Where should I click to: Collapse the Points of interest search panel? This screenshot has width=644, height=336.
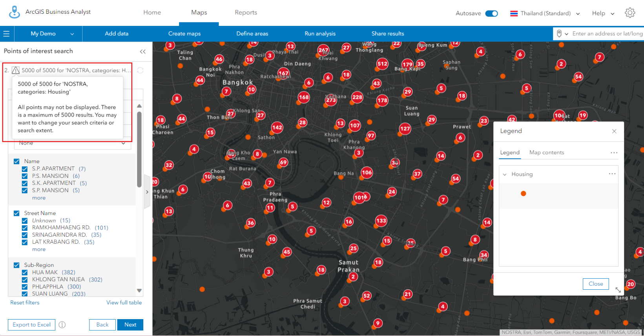pos(143,51)
